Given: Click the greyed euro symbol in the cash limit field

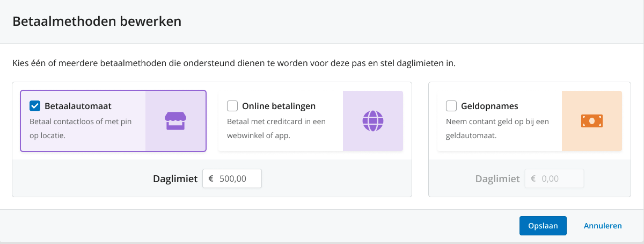Looking at the screenshot, I should [x=533, y=179].
